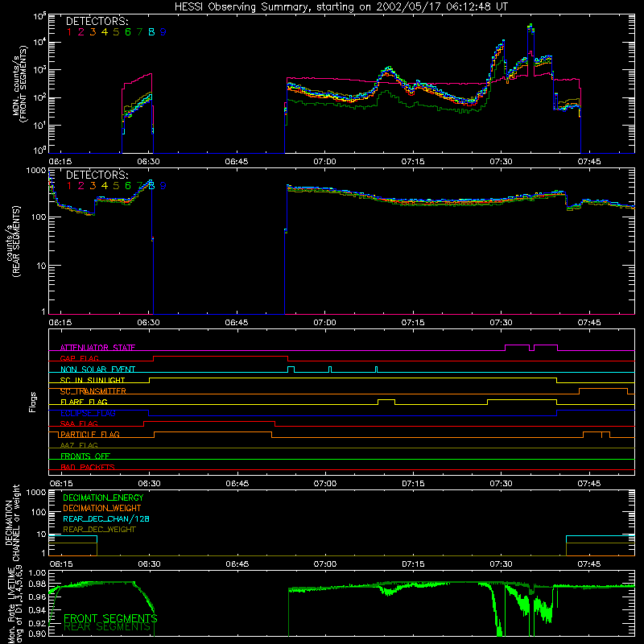Click the GAP_FLAG label

[x=79, y=358]
